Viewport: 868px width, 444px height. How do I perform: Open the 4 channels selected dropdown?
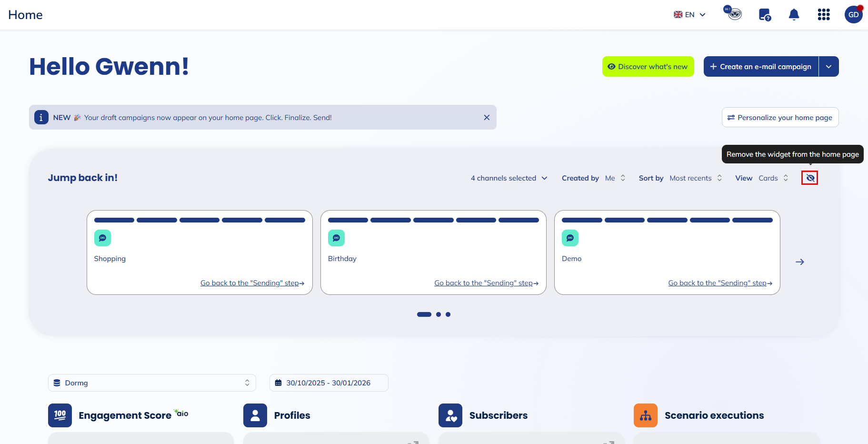point(509,178)
